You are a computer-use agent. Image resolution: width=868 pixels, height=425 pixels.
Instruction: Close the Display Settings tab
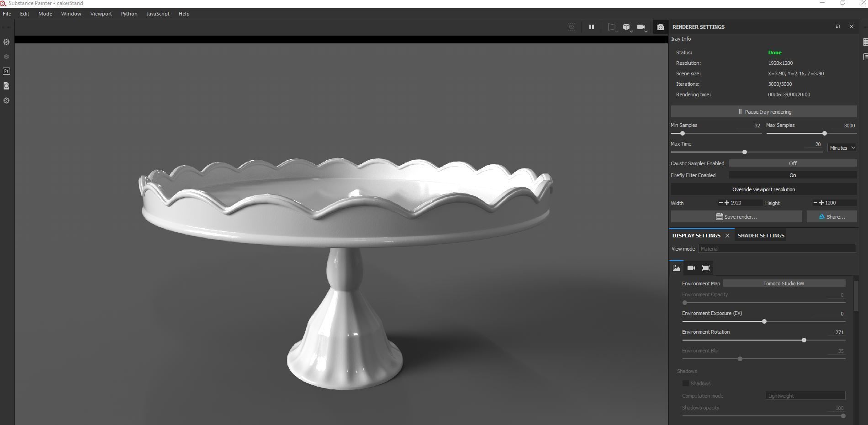(x=727, y=236)
